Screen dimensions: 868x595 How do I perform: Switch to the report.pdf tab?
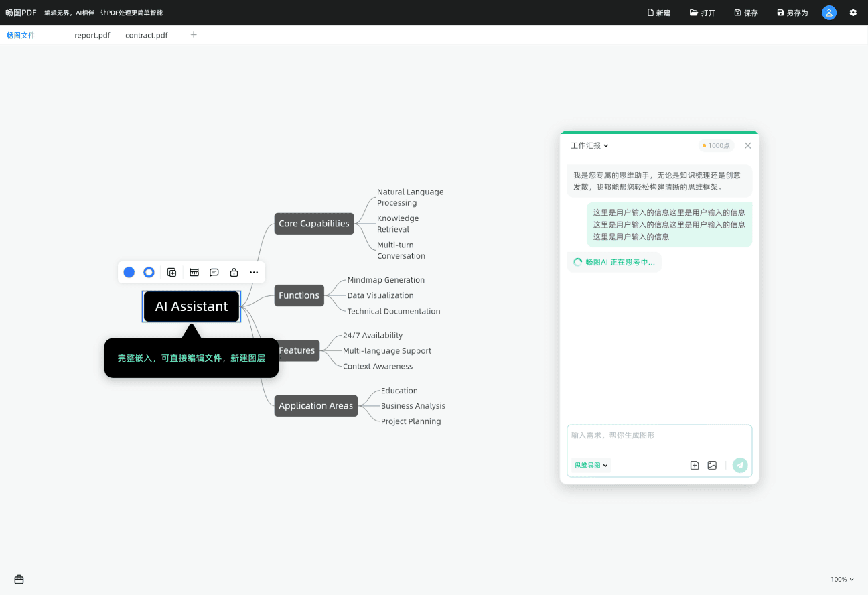[92, 35]
